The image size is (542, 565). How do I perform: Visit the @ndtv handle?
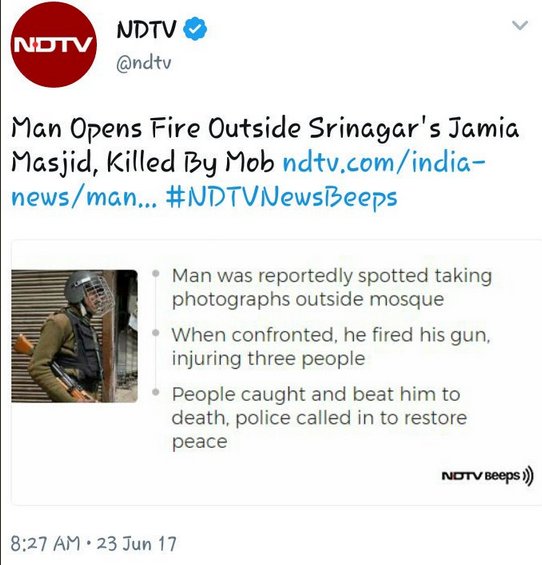pos(143,63)
